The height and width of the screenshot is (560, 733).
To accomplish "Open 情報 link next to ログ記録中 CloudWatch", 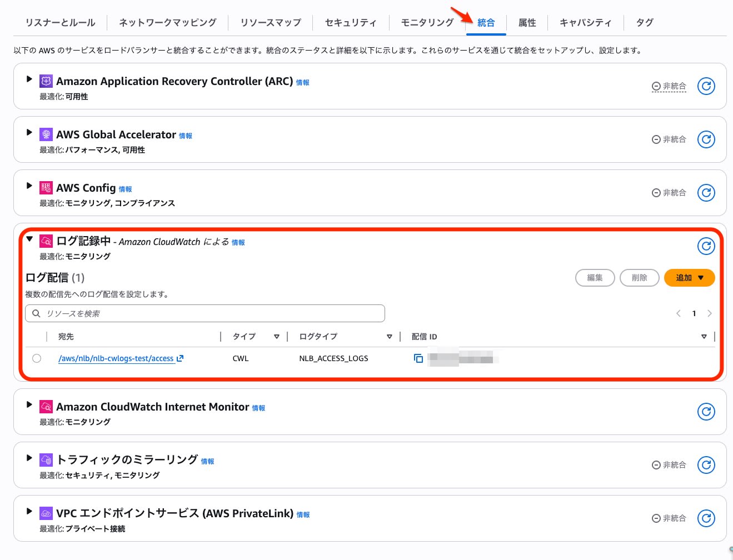I will pos(238,243).
